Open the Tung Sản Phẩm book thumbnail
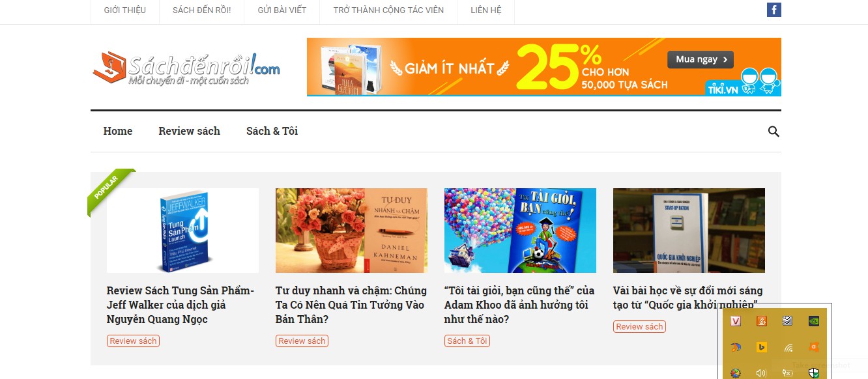Screen dimensions: 868x379 coord(182,231)
